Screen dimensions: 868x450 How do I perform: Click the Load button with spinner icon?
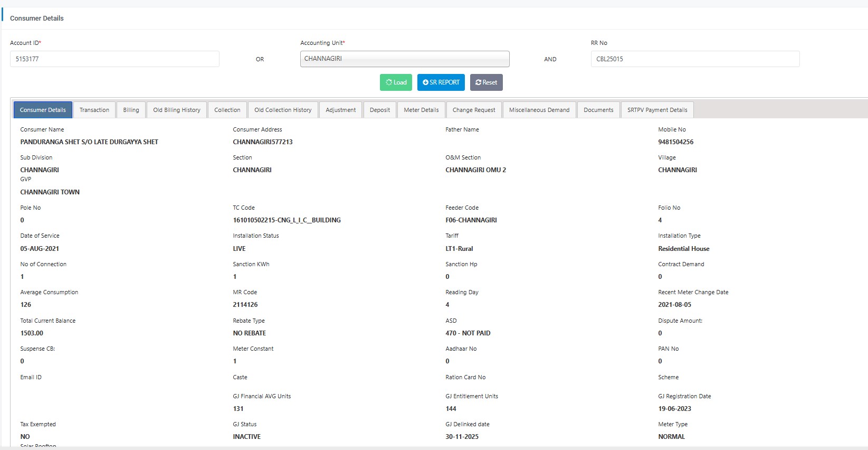click(x=396, y=82)
